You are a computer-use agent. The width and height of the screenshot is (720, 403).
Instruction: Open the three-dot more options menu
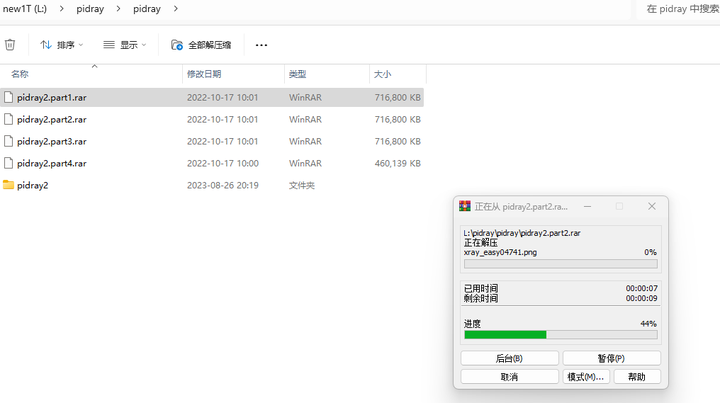pyautogui.click(x=261, y=45)
